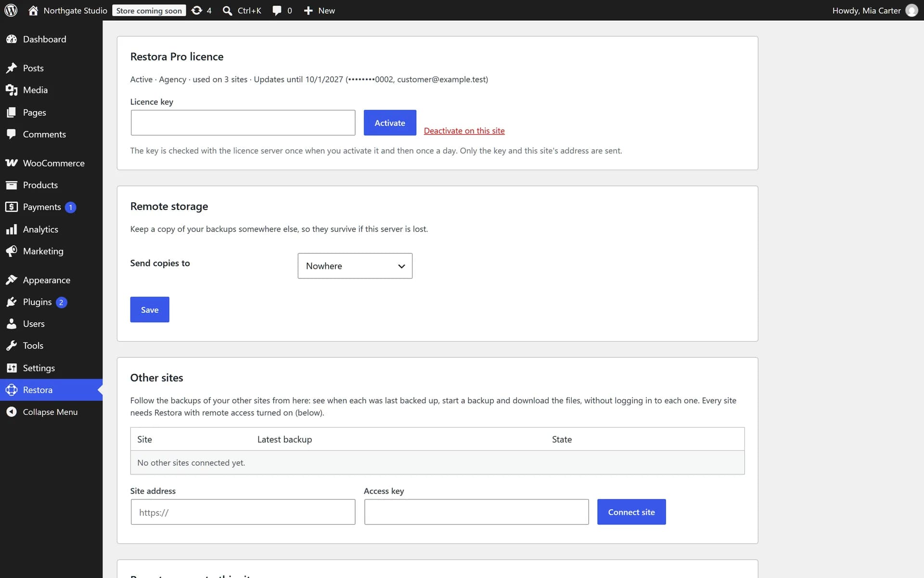Image resolution: width=924 pixels, height=578 pixels.
Task: Open the Mia Carter avatar icon
Action: click(x=911, y=10)
